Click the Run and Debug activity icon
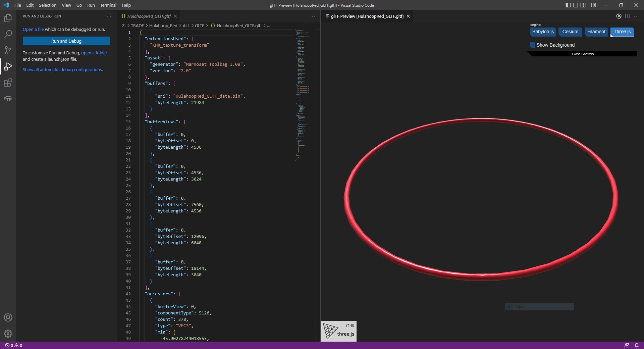644x349 pixels. pos(8,66)
